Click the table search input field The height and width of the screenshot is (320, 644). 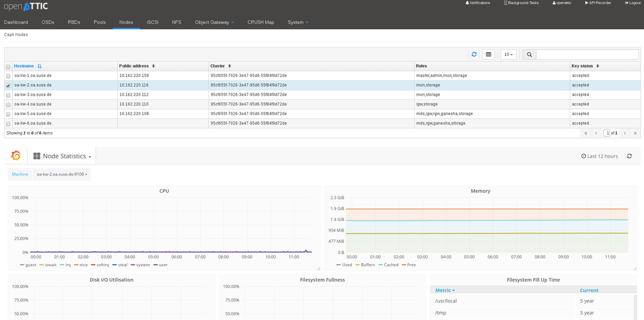coord(587,54)
